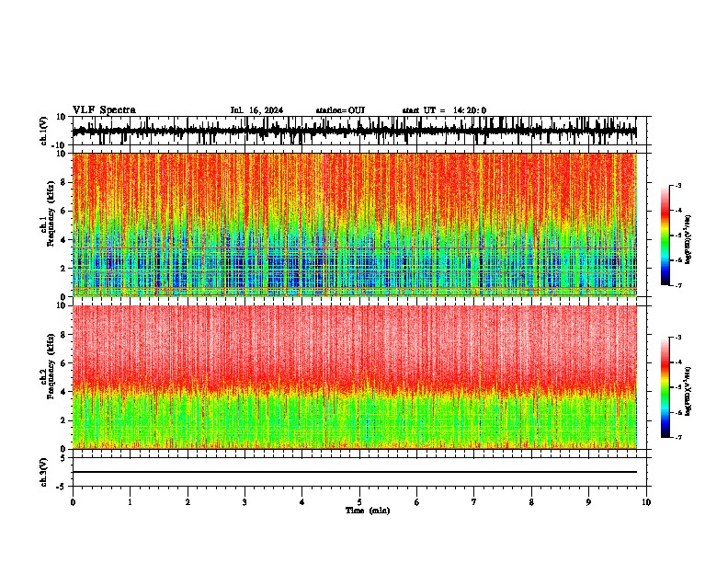Click inside the ch.2 frequency spectrogram

pos(354,377)
